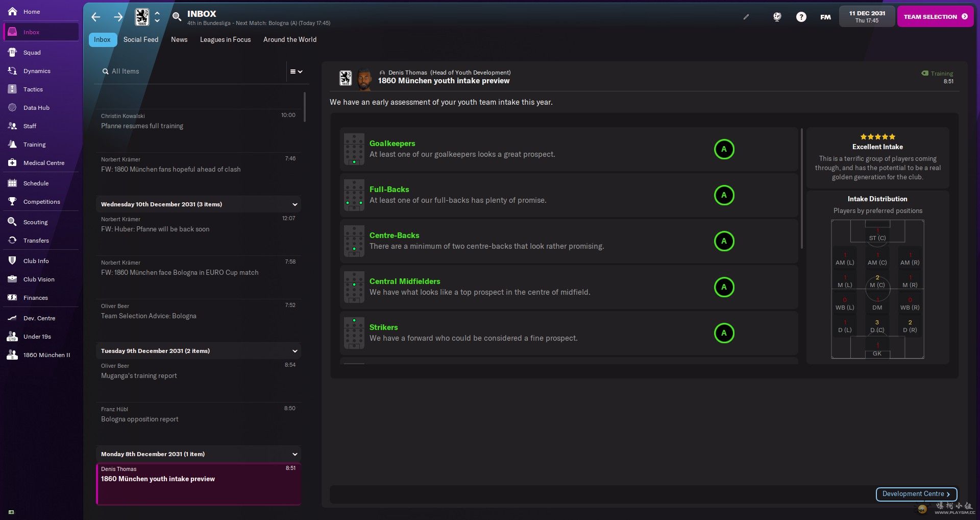Viewport: 980px width, 520px height.
Task: Switch to the Inbox tab
Action: click(x=102, y=39)
